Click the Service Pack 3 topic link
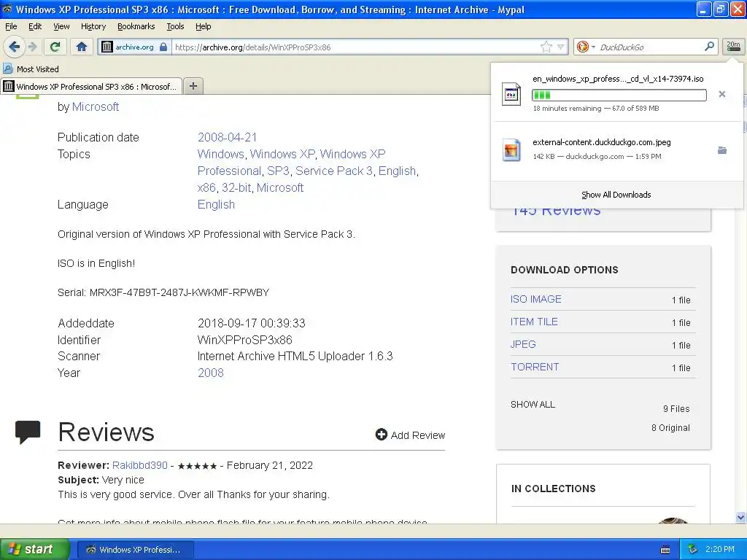Screen dimensions: 747x560 point(334,171)
